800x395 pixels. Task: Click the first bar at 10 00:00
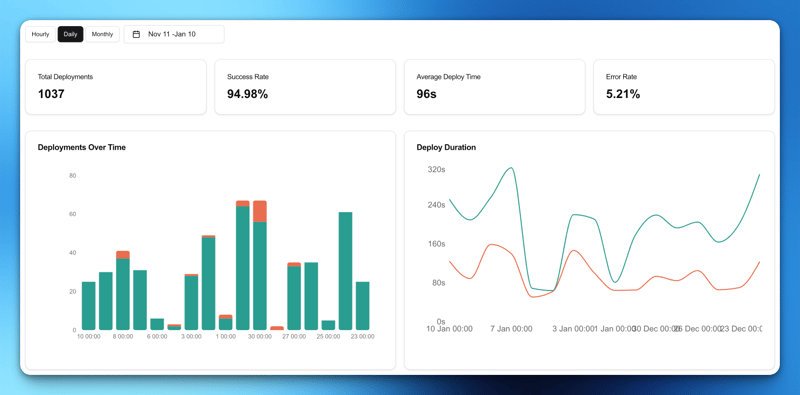[89, 306]
